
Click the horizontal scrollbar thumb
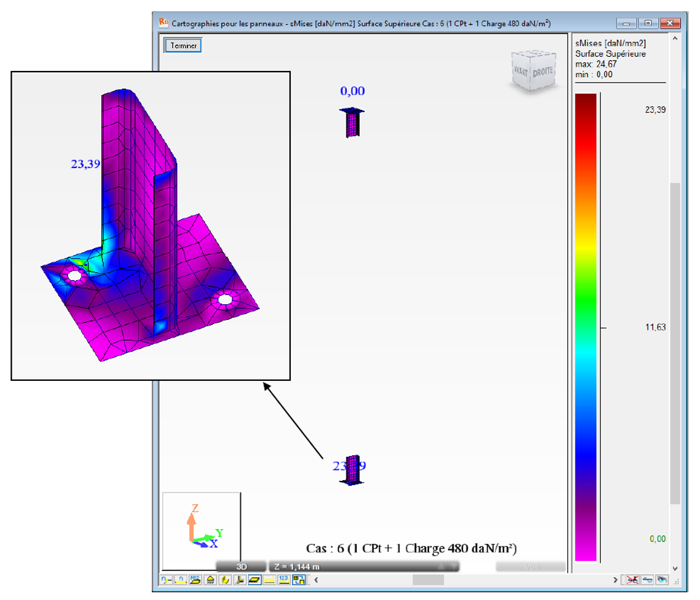pyautogui.click(x=428, y=580)
